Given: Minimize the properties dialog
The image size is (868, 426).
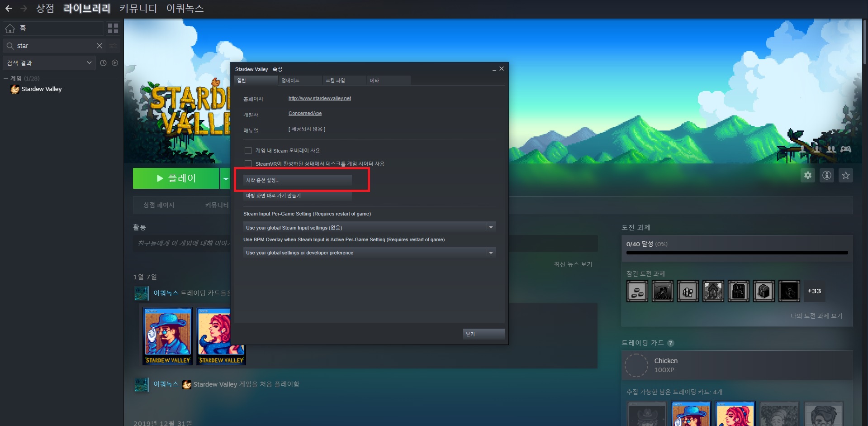Looking at the screenshot, I should point(494,69).
